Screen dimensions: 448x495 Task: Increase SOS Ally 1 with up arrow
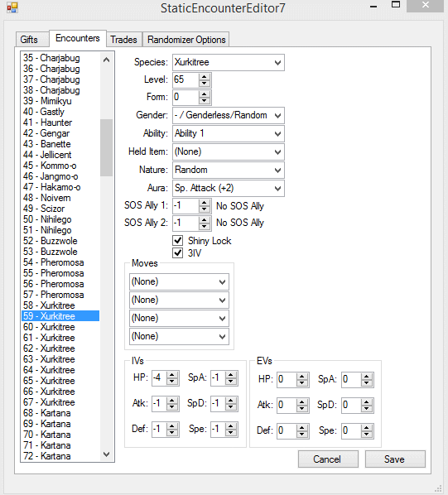click(205, 203)
